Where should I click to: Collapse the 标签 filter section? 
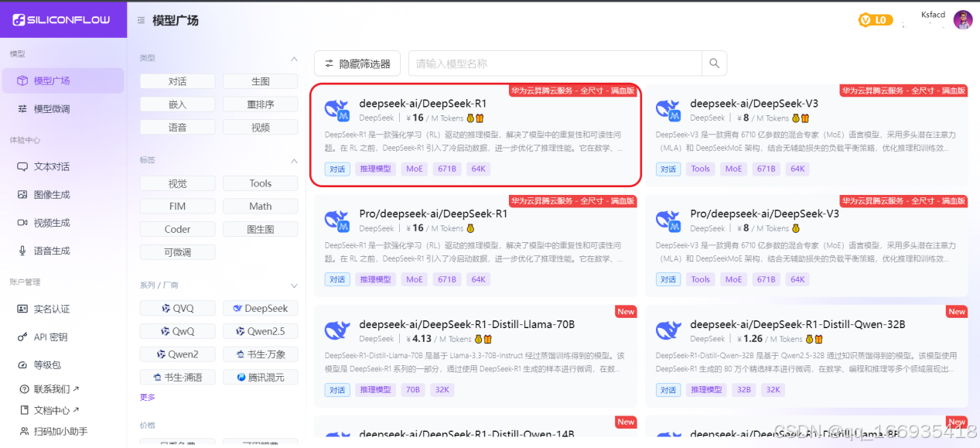pos(294,161)
